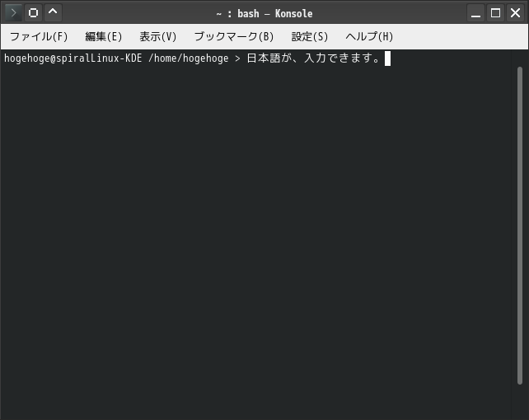Open the 表示(V) menu
Viewport: 529px width, 420px height.
coord(158,36)
